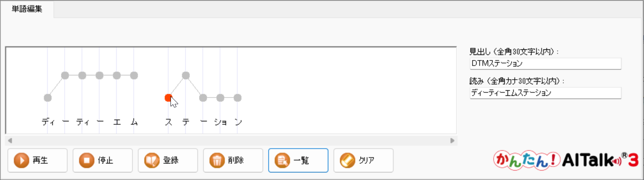Click the accent point above ム
The width and height of the screenshot is (644, 180).
point(134,75)
